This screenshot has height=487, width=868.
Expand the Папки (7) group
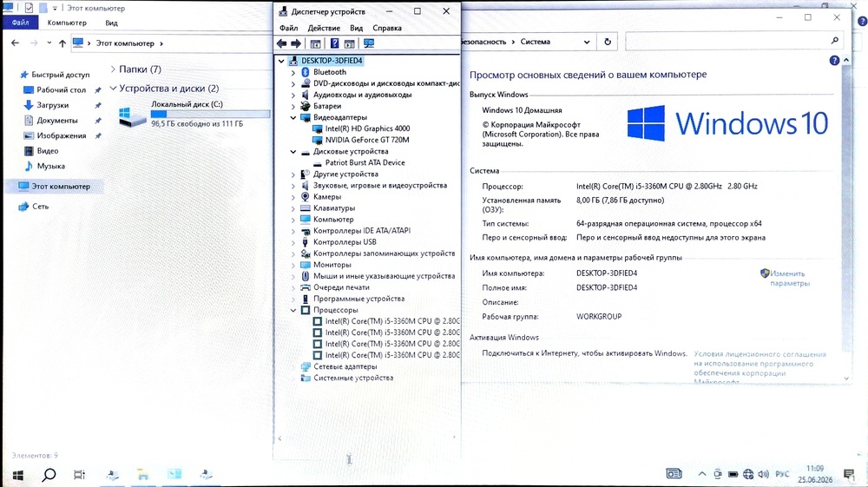click(113, 69)
